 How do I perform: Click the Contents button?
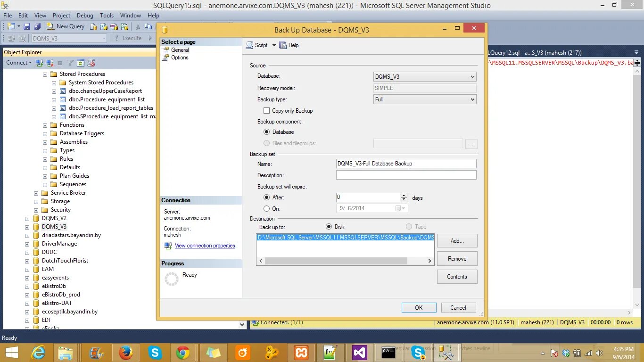457,277
